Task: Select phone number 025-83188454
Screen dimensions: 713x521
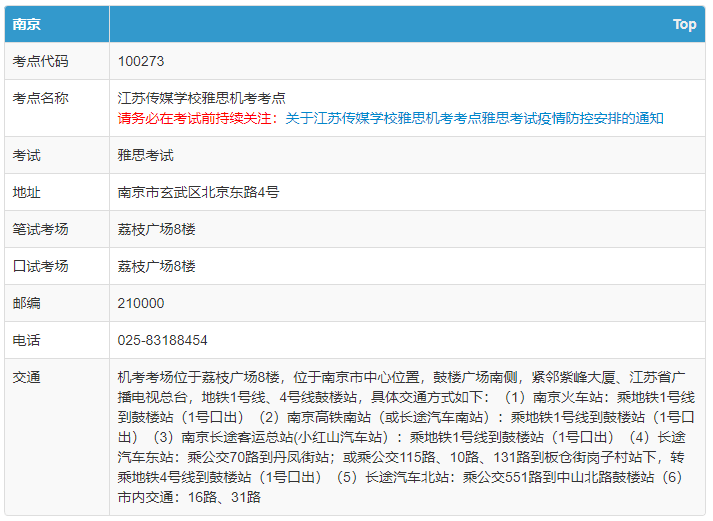Action: coord(162,340)
